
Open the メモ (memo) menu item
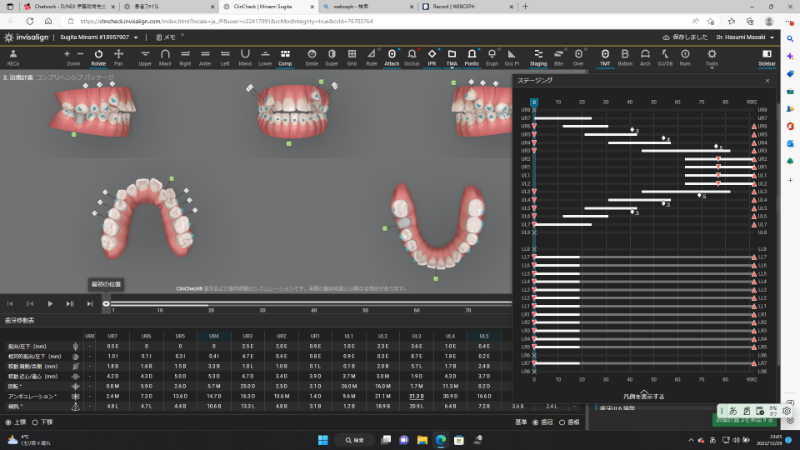(x=166, y=36)
